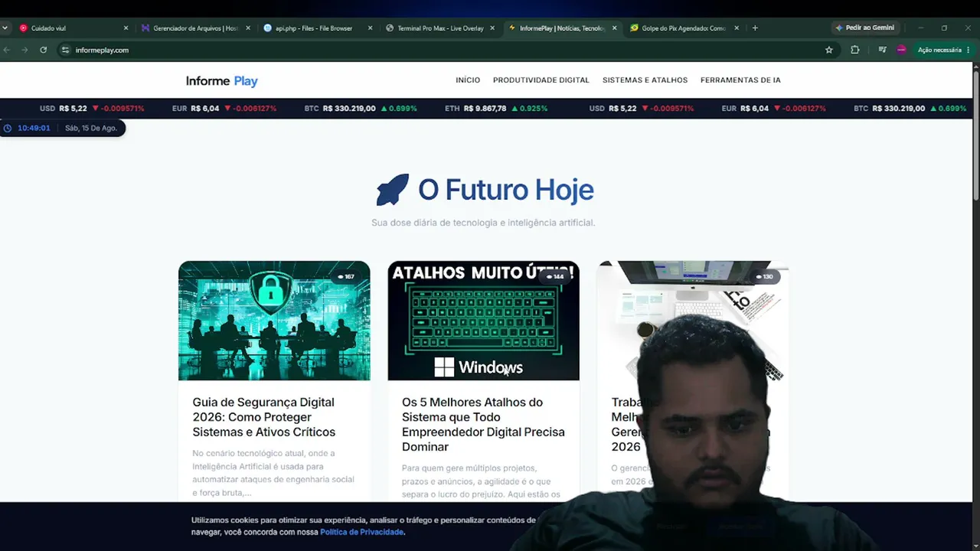Open the media controls icon in the toolbar
Viewport: 980px width, 551px height.
883,50
